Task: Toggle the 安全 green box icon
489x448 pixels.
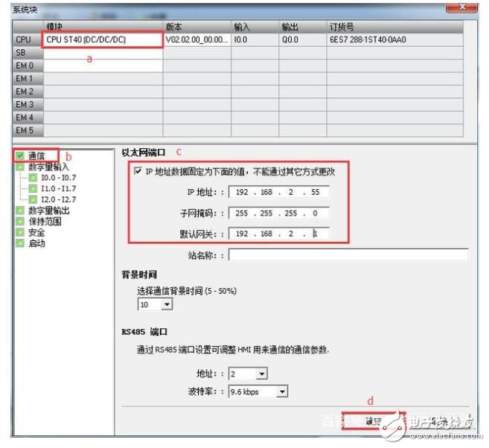Action: click(20, 233)
